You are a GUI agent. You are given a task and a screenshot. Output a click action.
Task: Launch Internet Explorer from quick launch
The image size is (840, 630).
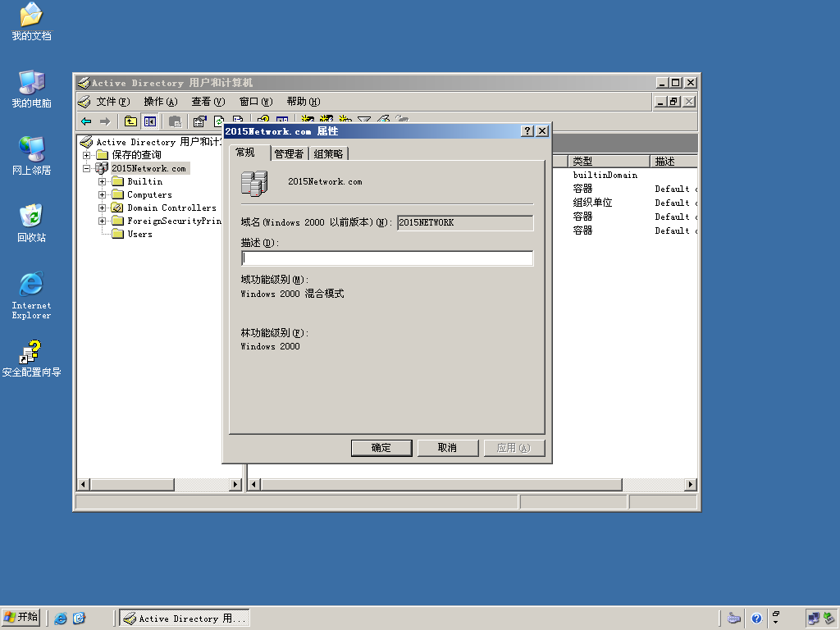61,619
